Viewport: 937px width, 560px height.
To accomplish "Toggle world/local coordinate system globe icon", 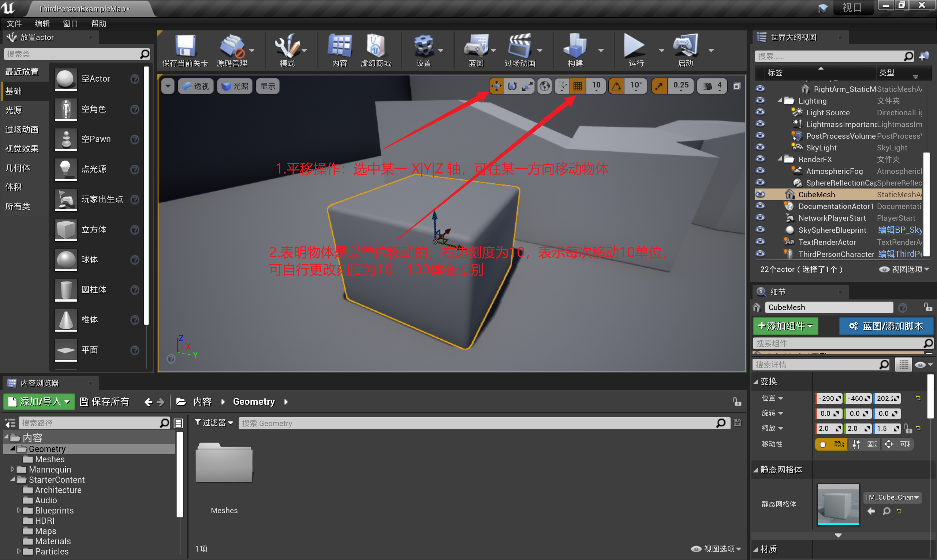I will pyautogui.click(x=545, y=86).
